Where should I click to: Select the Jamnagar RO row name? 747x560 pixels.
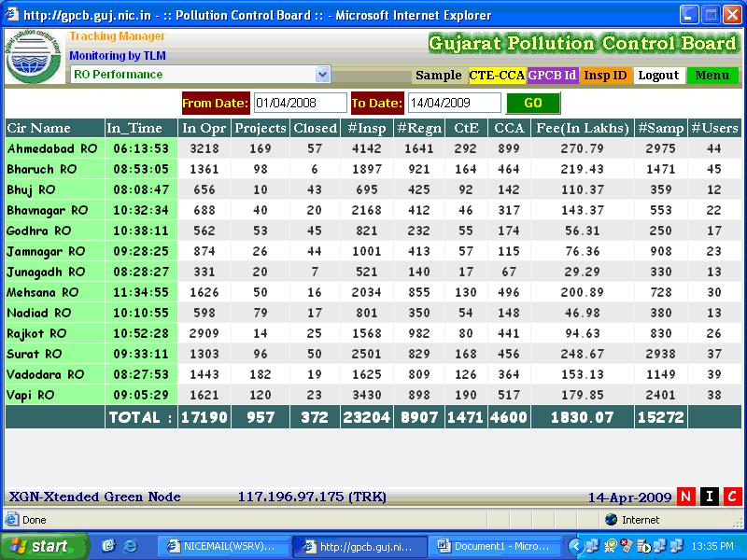(x=46, y=251)
